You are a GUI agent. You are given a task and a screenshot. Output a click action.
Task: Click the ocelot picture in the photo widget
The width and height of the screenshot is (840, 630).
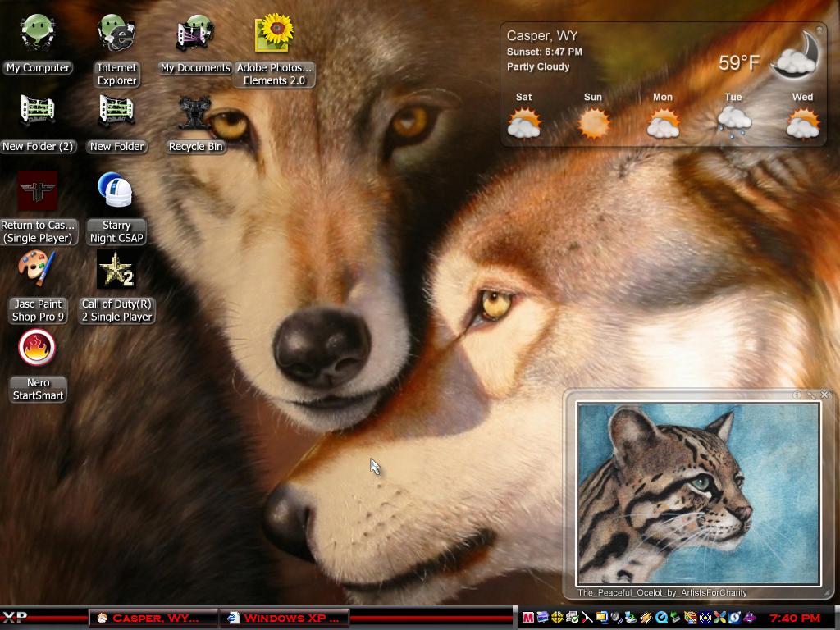click(698, 494)
